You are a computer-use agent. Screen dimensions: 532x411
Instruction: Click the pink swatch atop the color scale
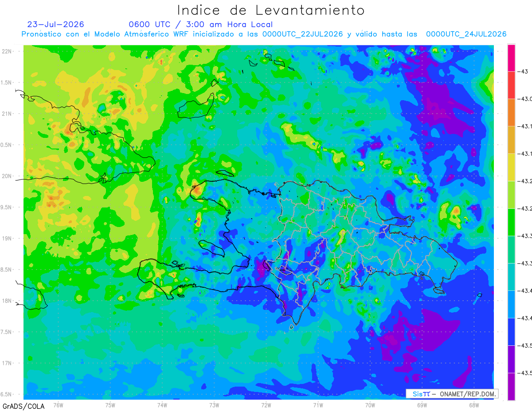click(511, 58)
